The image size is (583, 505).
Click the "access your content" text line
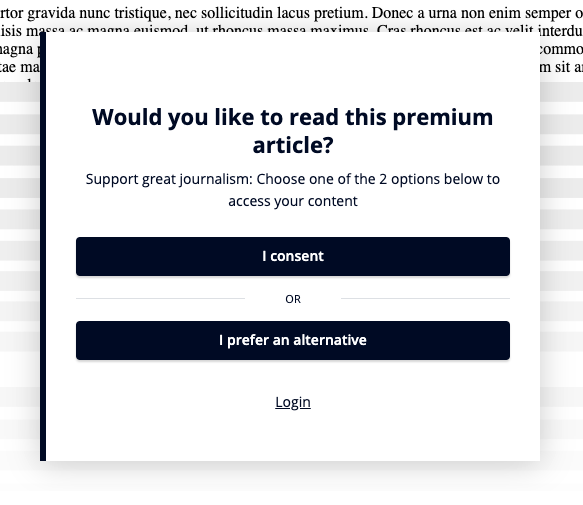(x=293, y=201)
